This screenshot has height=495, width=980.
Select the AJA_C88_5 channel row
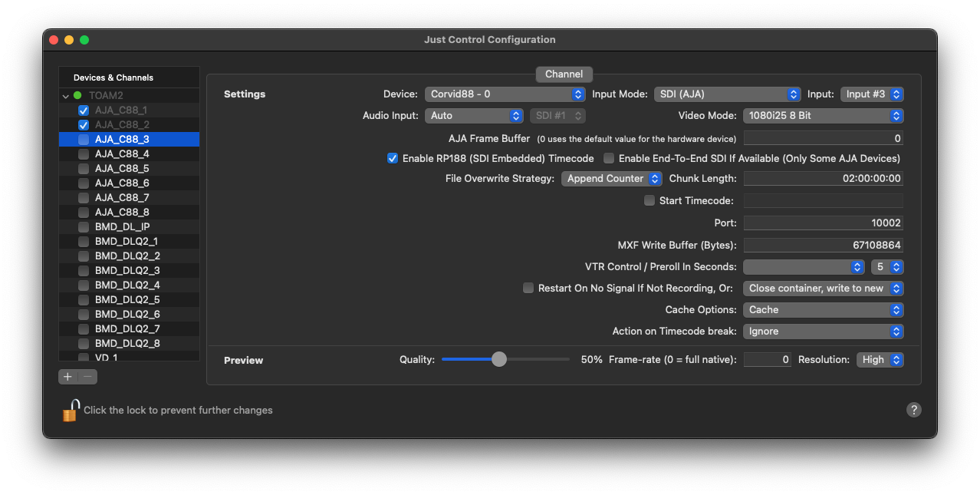(x=129, y=169)
